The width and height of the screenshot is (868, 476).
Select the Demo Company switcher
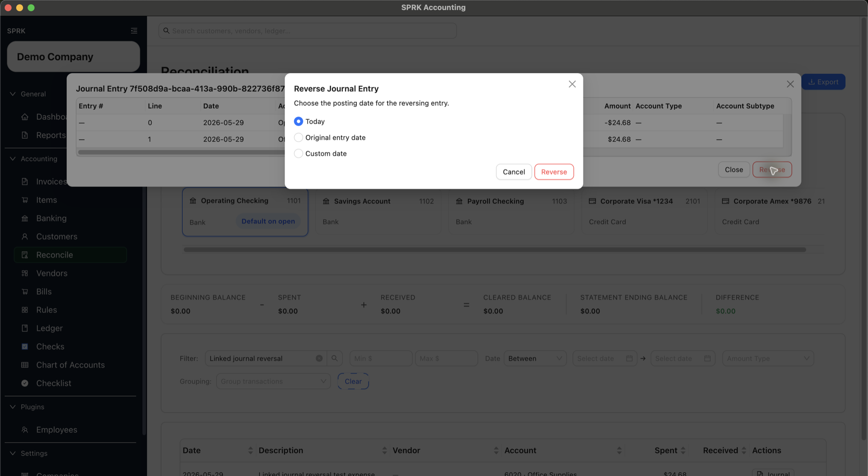coord(73,57)
